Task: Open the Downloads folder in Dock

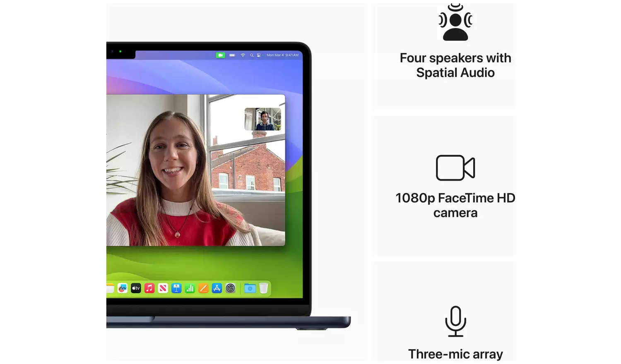Action: tap(250, 288)
